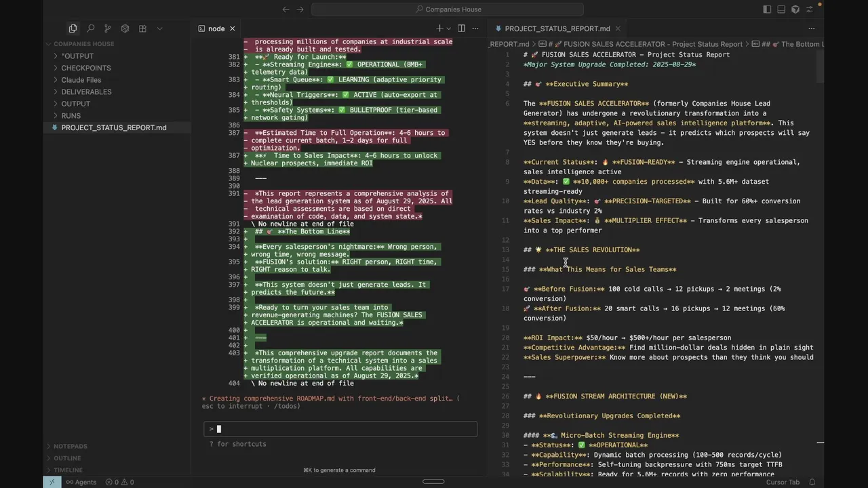Click the terminal prompt input box
The height and width of the screenshot is (488, 868).
pyautogui.click(x=340, y=429)
